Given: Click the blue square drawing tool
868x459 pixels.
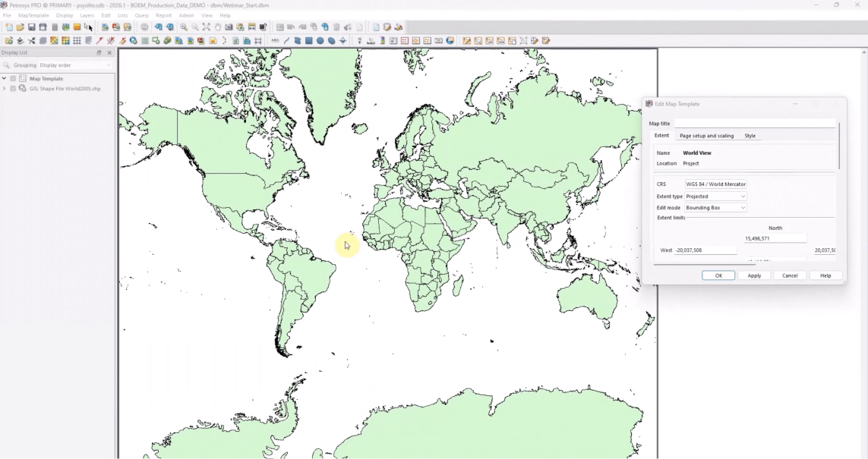Looking at the screenshot, I should point(309,41).
